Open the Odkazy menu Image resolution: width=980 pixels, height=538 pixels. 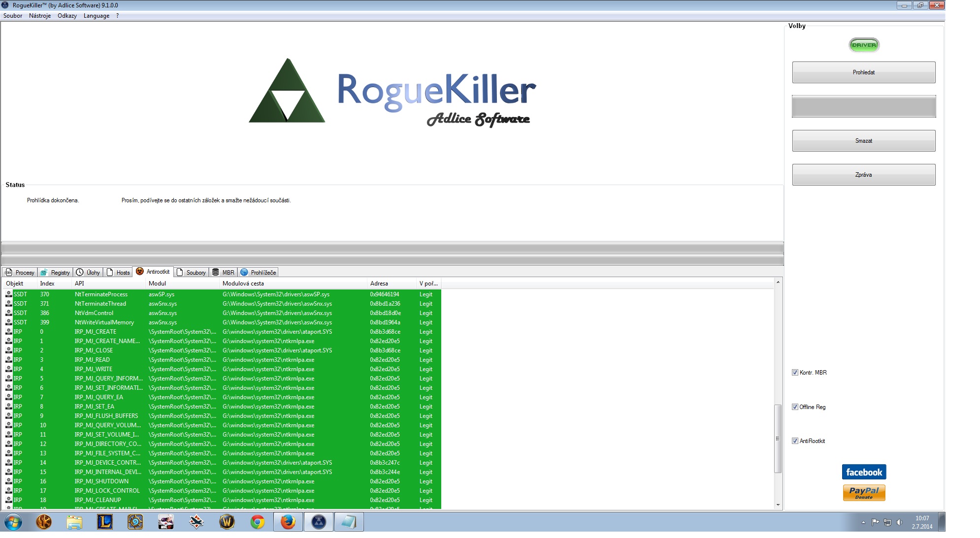[x=67, y=16]
